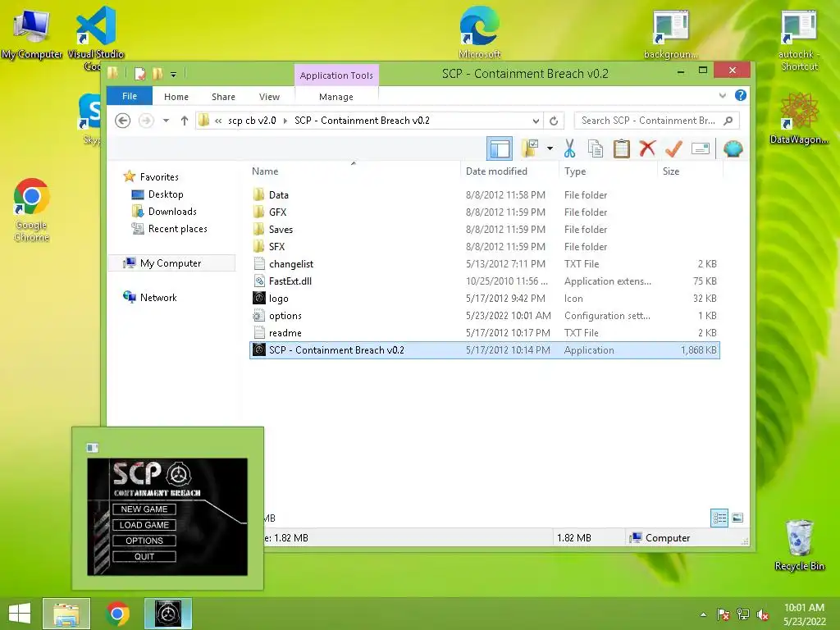840x630 pixels.
Task: Click the Forward navigation arrow
Action: point(146,121)
